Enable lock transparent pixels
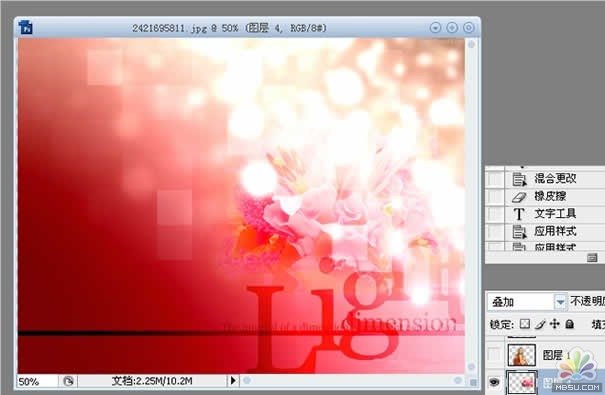This screenshot has width=605, height=395. (525, 324)
